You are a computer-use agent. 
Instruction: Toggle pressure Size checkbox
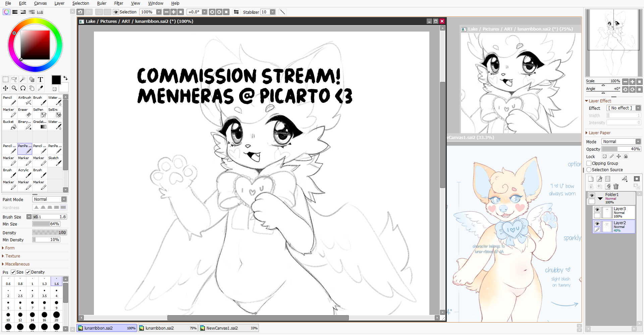[x=13, y=272]
